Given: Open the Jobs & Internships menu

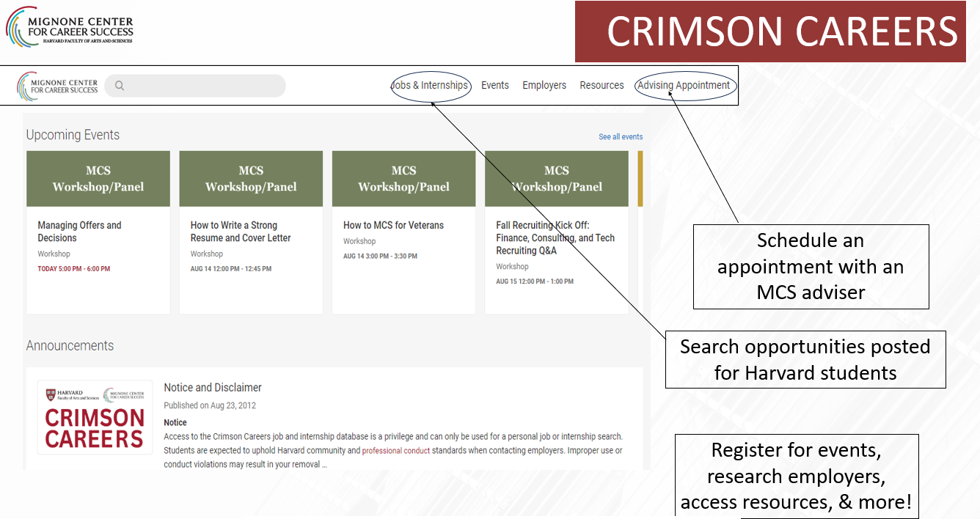Looking at the screenshot, I should click(x=430, y=85).
